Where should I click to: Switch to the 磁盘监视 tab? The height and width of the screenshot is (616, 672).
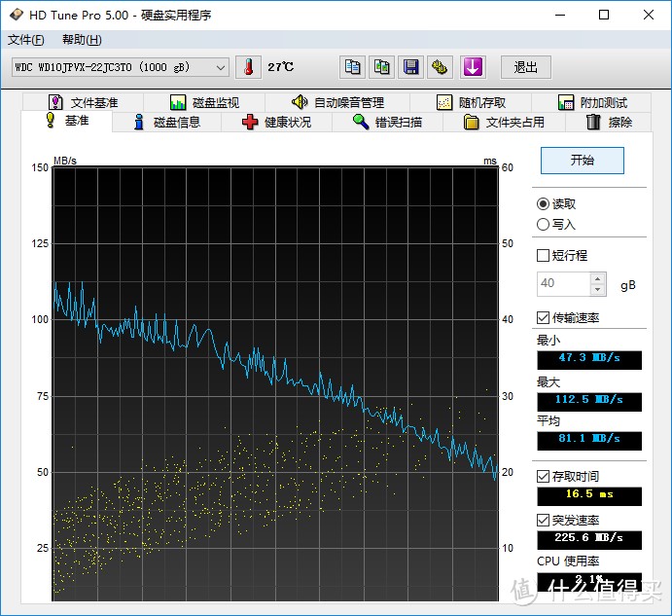coord(204,102)
